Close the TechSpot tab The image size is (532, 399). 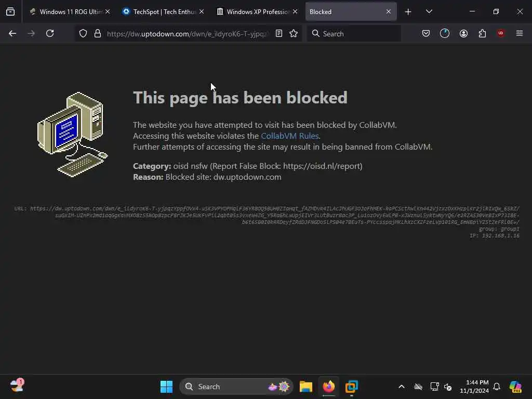[202, 11]
